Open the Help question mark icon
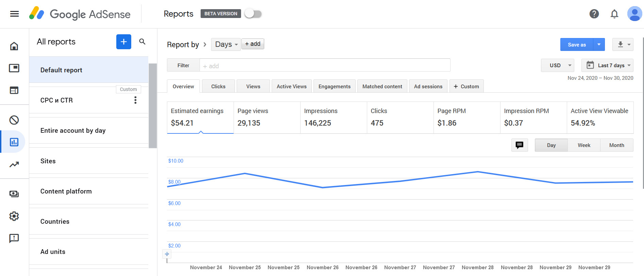The height and width of the screenshot is (276, 644). (x=594, y=14)
